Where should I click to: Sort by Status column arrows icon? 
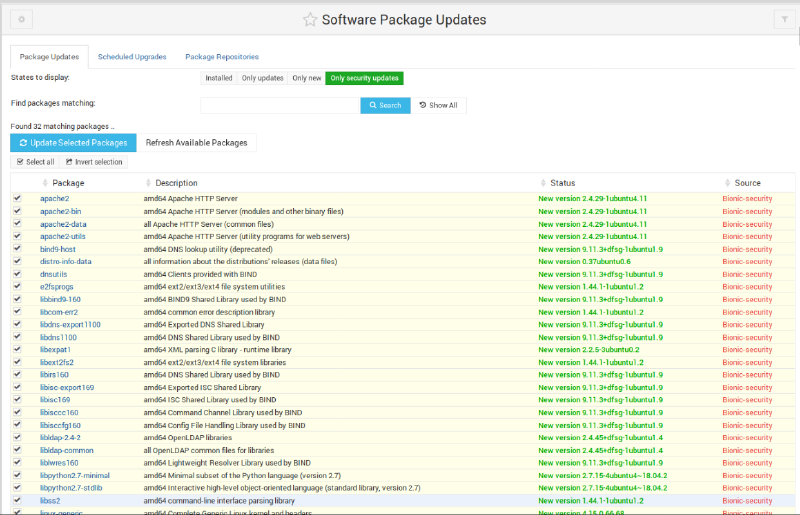(543, 183)
